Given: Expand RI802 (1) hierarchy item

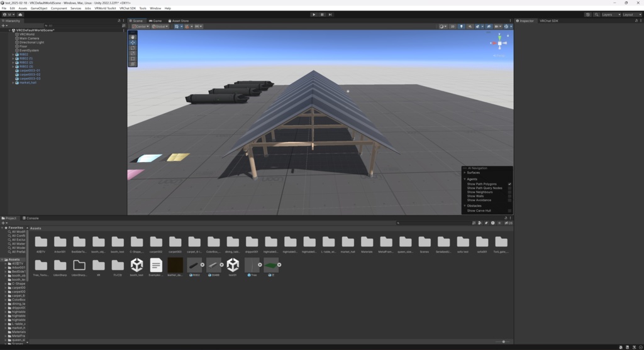Looking at the screenshot, I should point(13,58).
